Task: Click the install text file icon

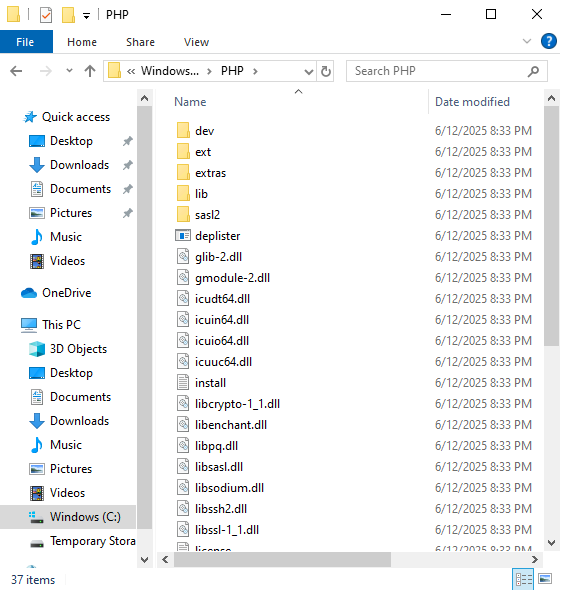Action: pos(183,383)
